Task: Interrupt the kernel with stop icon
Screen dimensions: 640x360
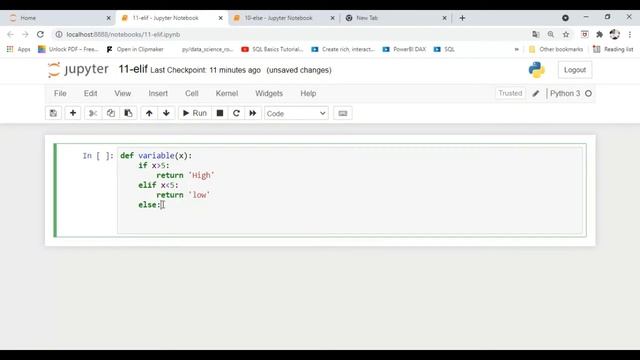Action: click(x=220, y=113)
